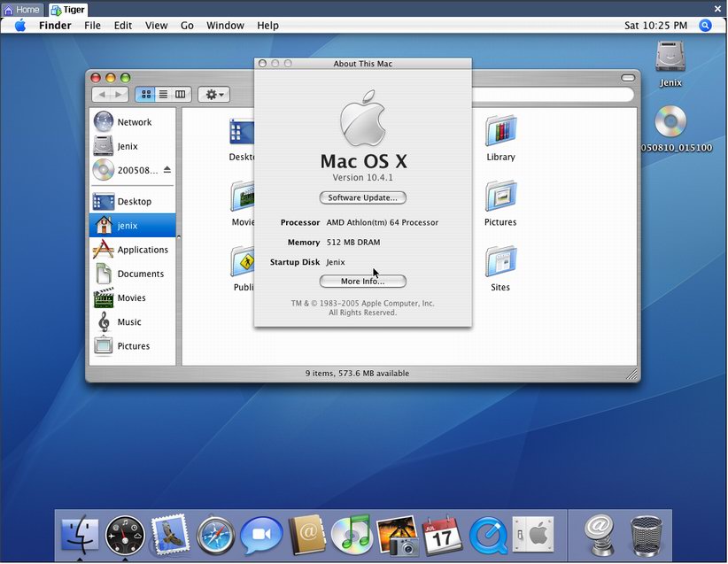Select Network in Finder sidebar
Screen dimensions: 728x564
click(132, 121)
